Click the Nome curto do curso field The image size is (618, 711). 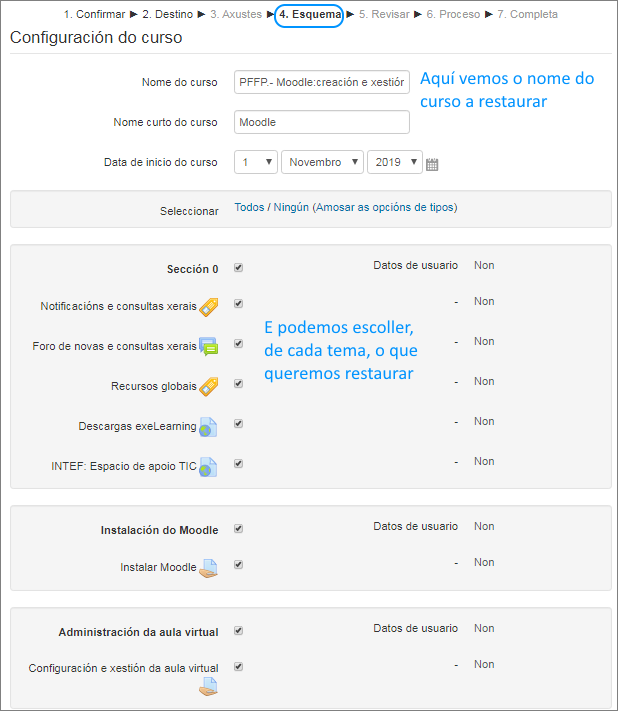coord(322,122)
